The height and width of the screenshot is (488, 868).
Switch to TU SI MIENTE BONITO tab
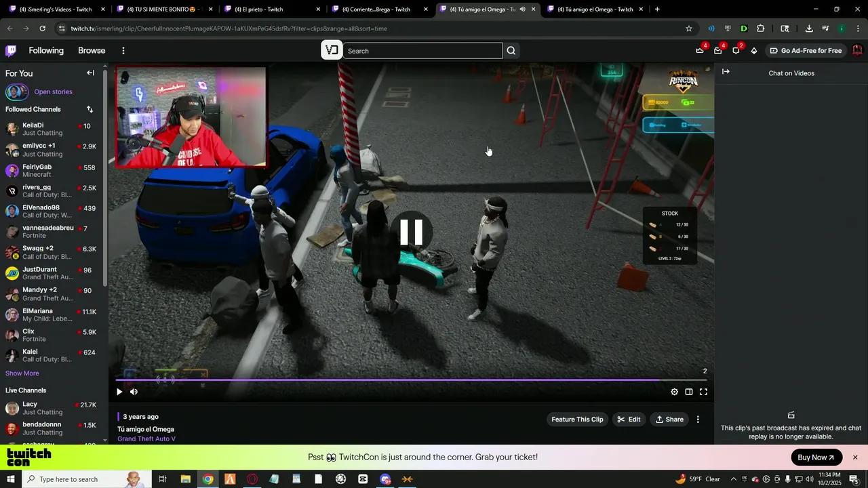(x=163, y=9)
